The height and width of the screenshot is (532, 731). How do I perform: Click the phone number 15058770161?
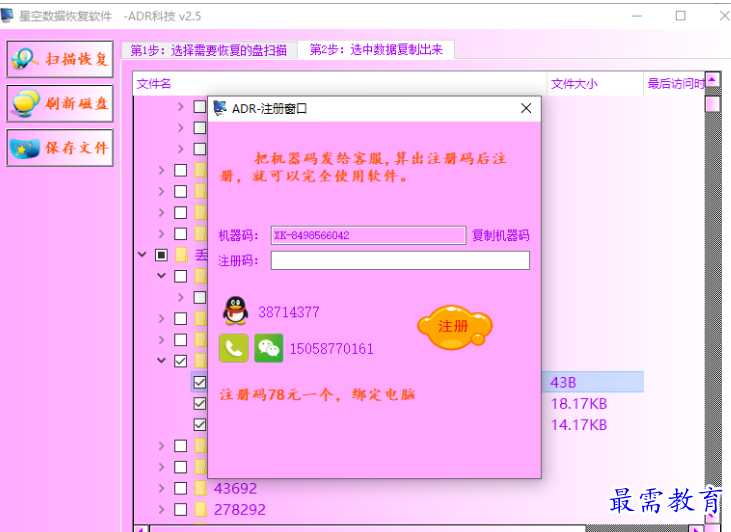tap(332, 349)
